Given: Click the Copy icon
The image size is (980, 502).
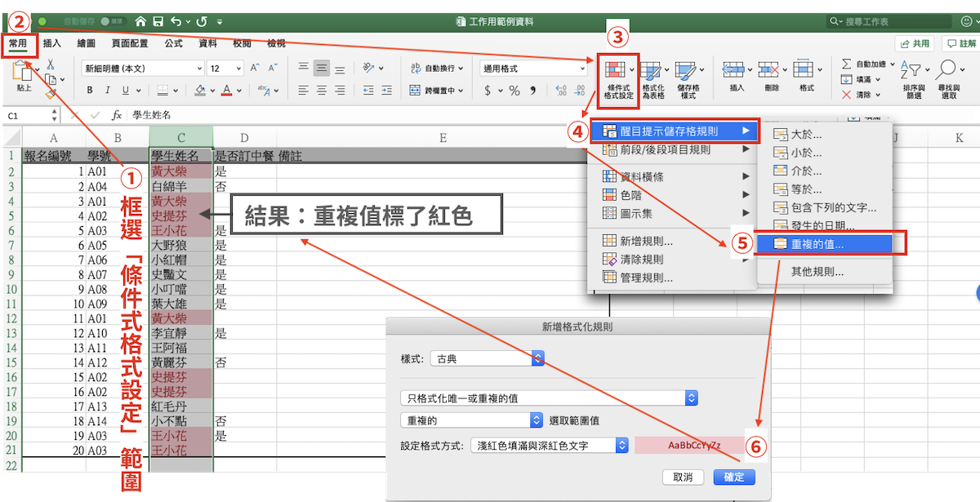Looking at the screenshot, I should click(51, 79).
